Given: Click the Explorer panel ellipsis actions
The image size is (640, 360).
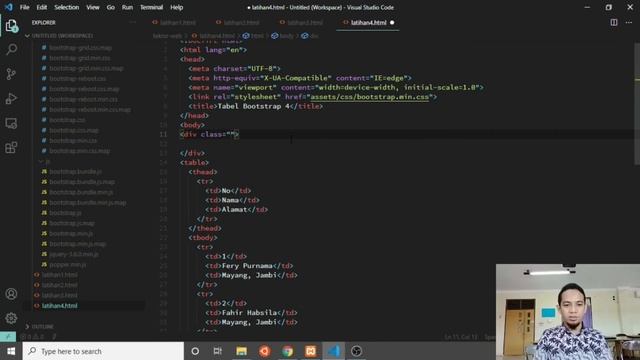Looking at the screenshot, I should 133,22.
